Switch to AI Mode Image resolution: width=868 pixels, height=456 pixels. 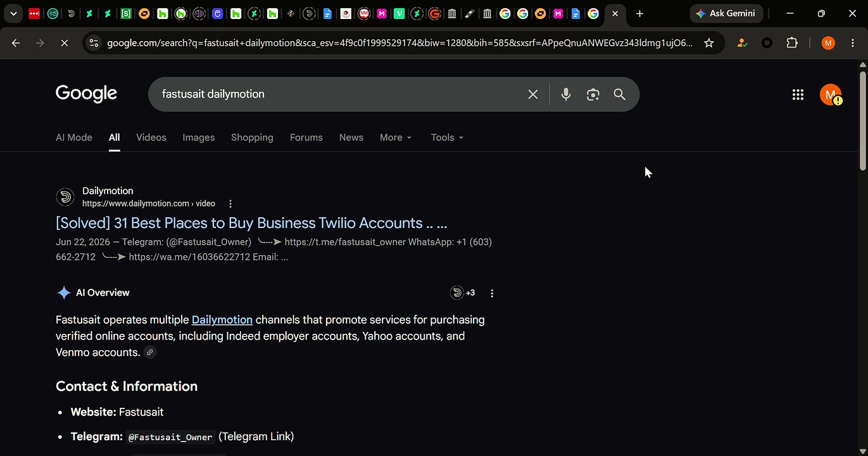pyautogui.click(x=74, y=137)
